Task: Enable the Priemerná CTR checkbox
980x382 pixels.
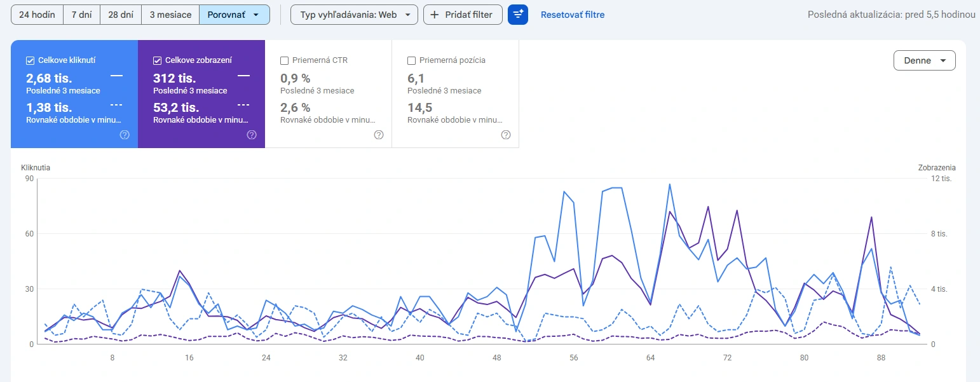Action: click(x=284, y=60)
